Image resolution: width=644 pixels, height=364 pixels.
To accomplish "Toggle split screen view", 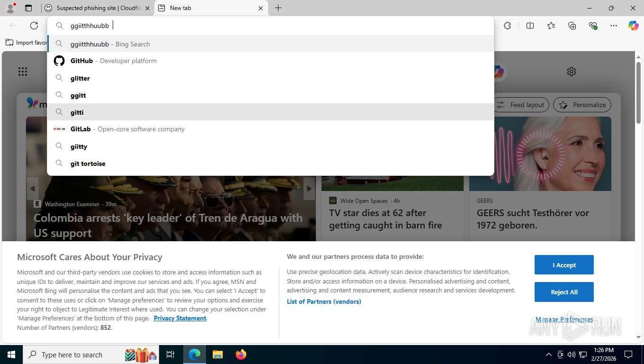I will coord(530,26).
